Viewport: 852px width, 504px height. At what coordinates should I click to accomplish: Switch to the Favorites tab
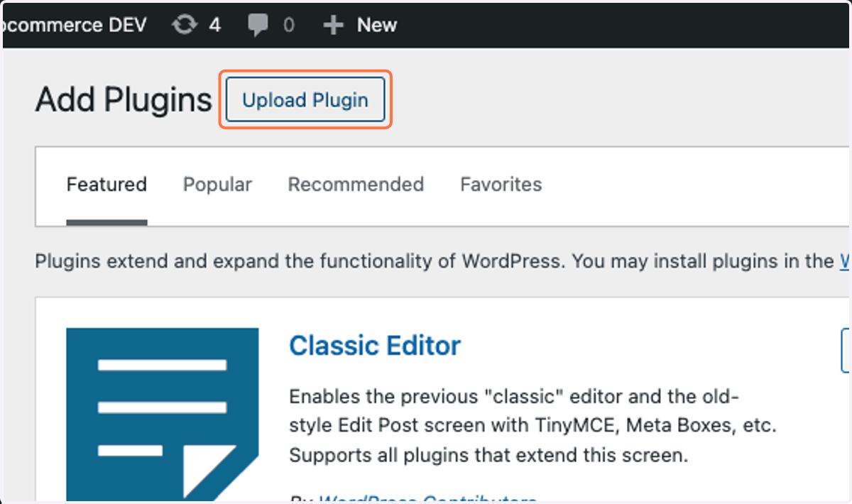(x=501, y=185)
